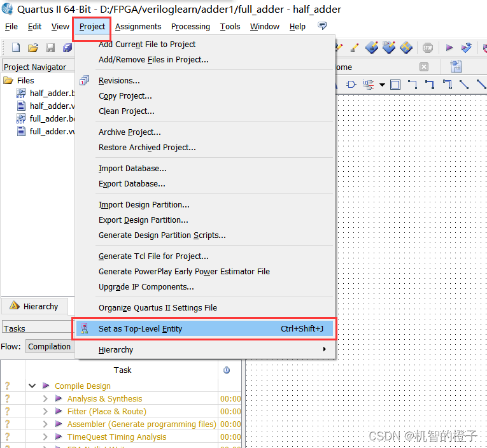487x448 pixels.
Task: Click the Help menu
Action: 297,27
